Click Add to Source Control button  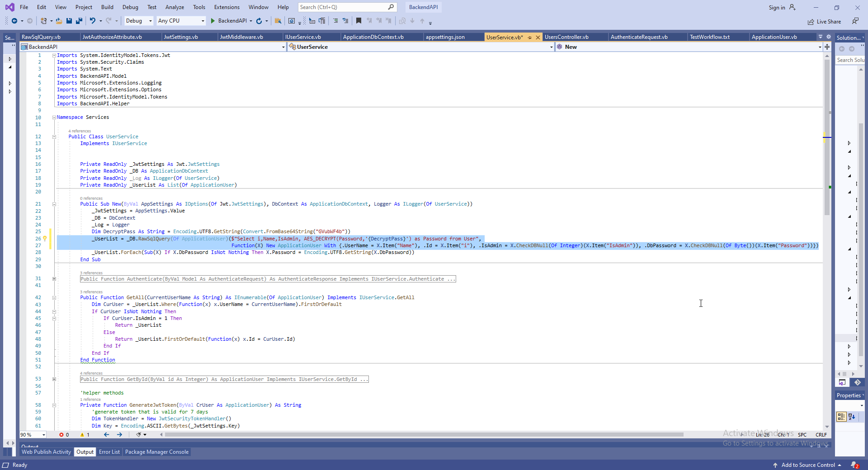pyautogui.click(x=808, y=465)
